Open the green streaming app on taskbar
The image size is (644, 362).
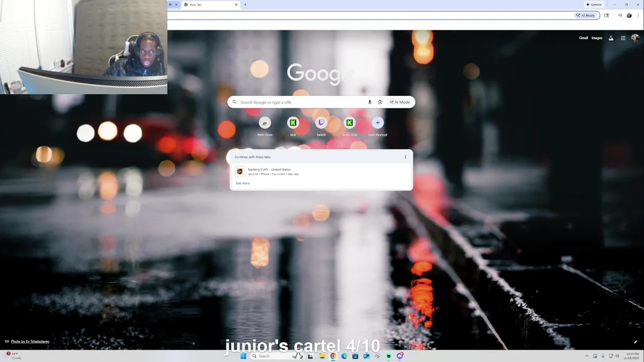[x=388, y=356]
